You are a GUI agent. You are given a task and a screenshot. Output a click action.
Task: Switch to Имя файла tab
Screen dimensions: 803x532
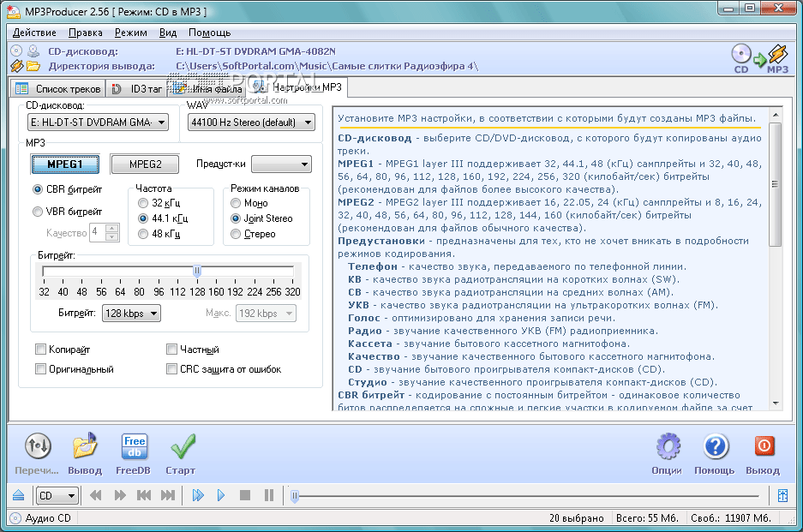coord(207,88)
